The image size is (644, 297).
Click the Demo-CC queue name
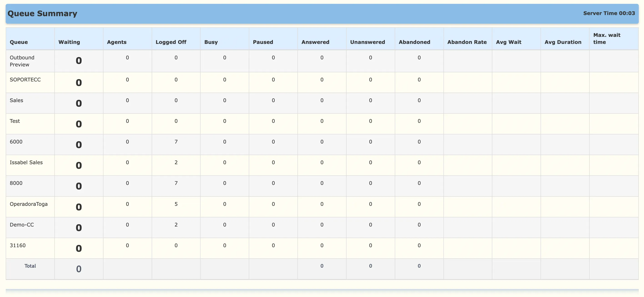coord(22,224)
